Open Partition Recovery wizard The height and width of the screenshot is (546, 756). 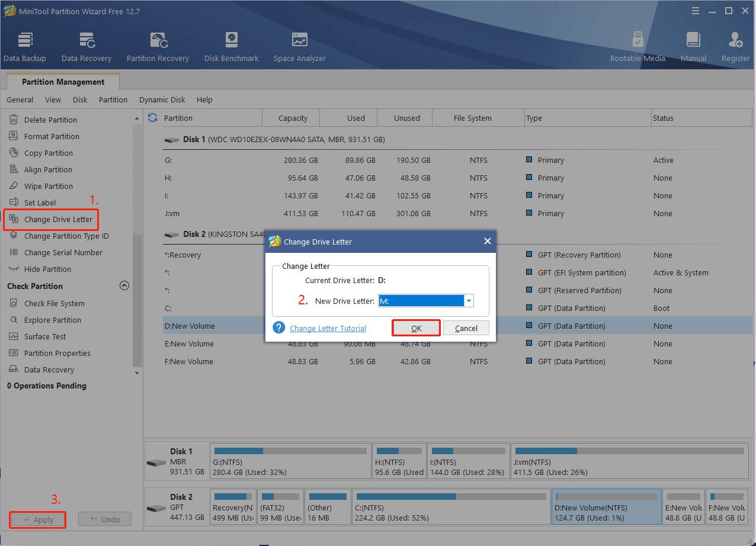click(x=158, y=47)
